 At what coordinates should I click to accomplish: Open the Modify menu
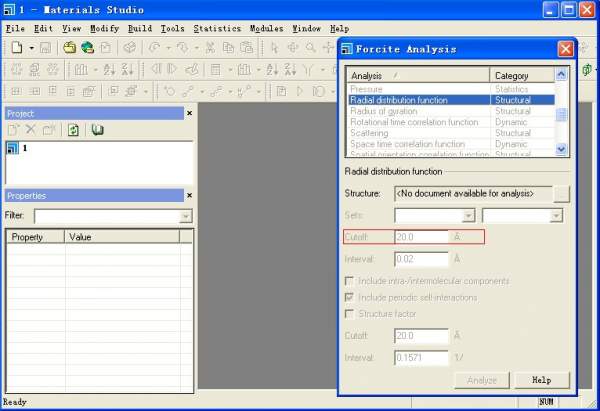click(104, 29)
